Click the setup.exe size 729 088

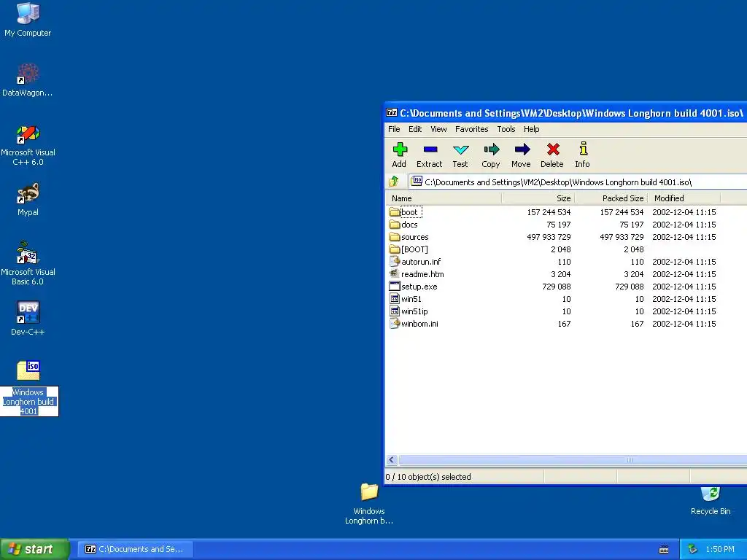click(556, 286)
